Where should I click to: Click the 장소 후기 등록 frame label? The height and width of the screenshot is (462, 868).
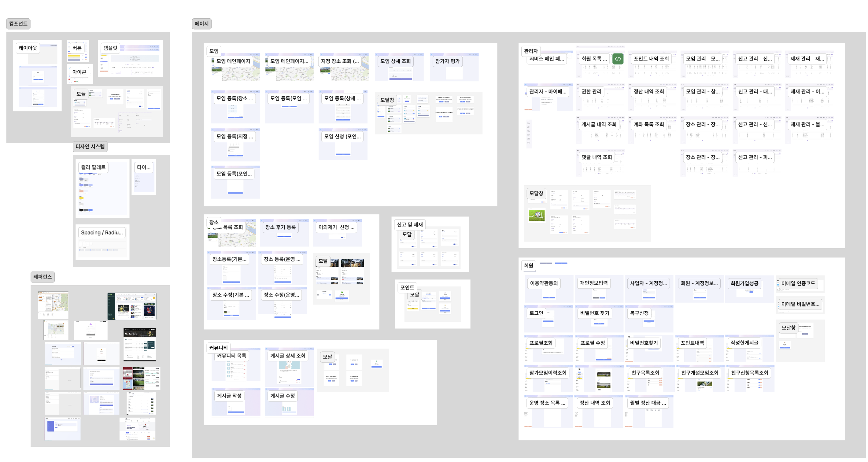pos(280,227)
